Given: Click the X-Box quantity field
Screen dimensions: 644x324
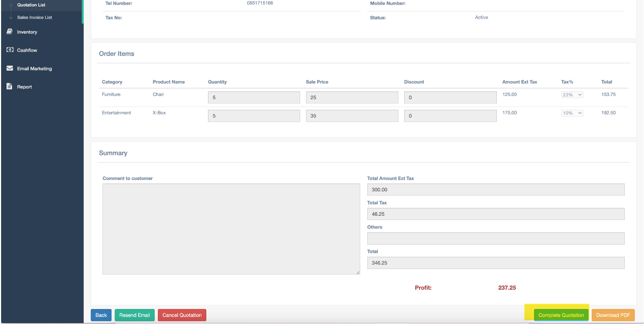Looking at the screenshot, I should point(254,116).
